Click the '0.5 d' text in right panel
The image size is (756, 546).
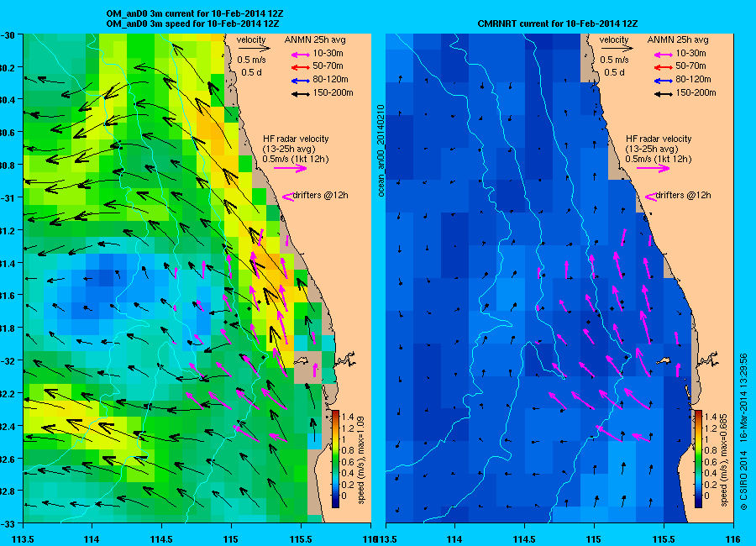(614, 72)
